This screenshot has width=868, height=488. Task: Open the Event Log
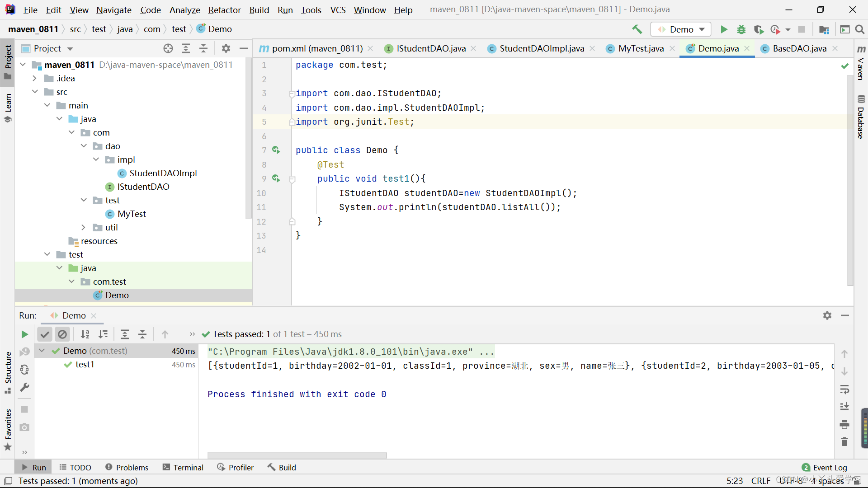(825, 468)
